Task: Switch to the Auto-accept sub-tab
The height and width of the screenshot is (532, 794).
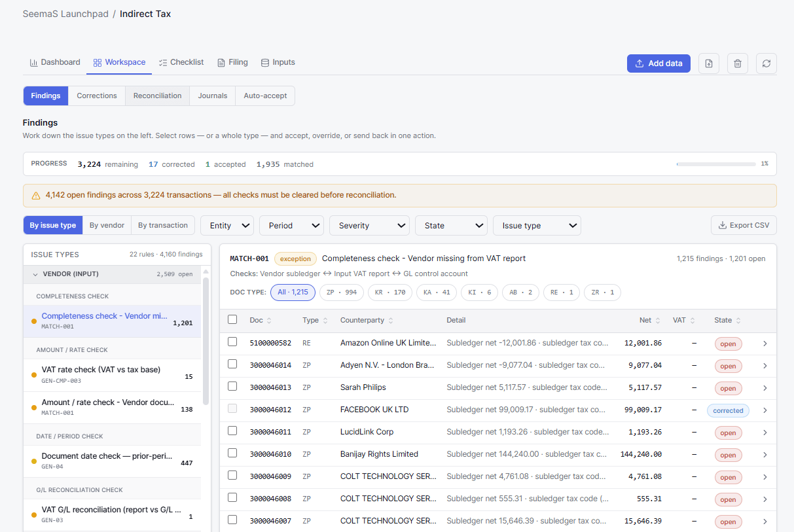Action: click(x=265, y=96)
